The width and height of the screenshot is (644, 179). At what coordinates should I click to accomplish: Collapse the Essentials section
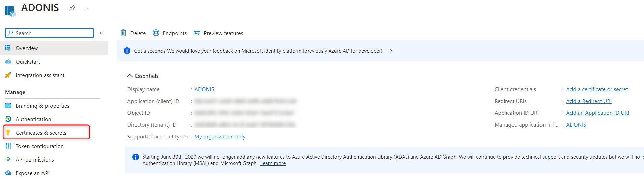[130, 76]
